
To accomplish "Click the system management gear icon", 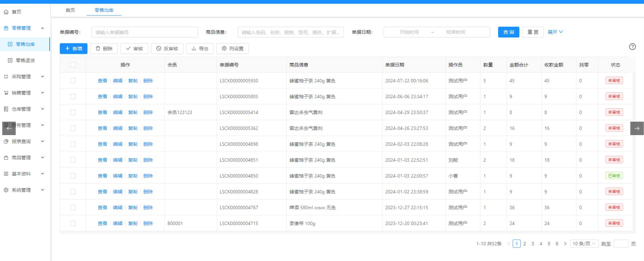I will 6,190.
